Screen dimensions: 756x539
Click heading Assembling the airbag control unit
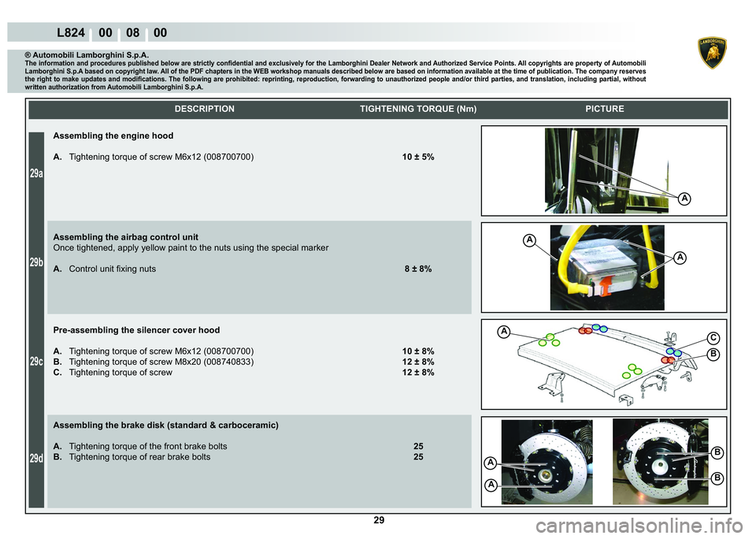pos(126,237)
